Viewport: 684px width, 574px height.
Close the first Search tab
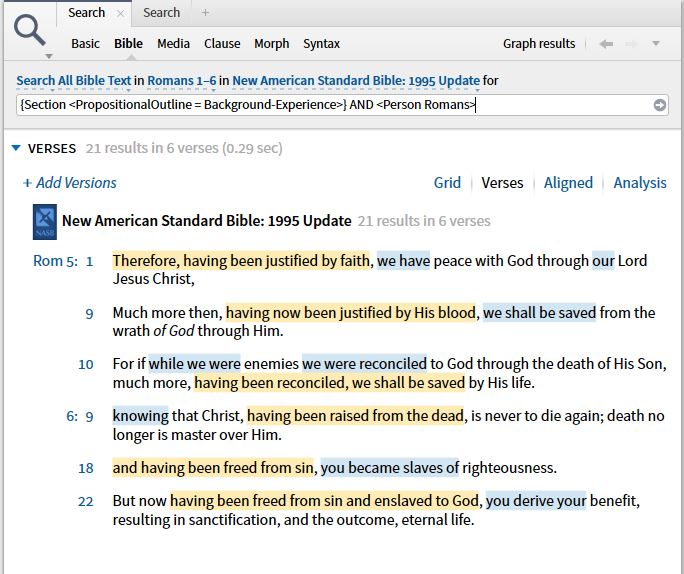pos(120,14)
